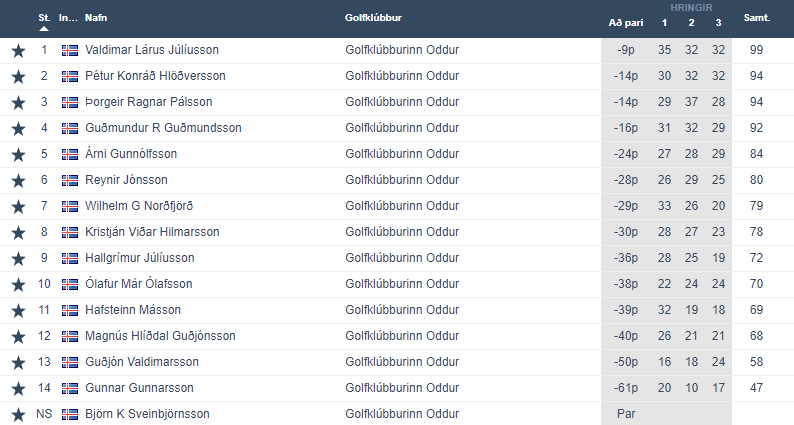This screenshot has width=794, height=425.
Task: Open Guðmundur R Guðmundsson player name
Action: [x=163, y=128]
